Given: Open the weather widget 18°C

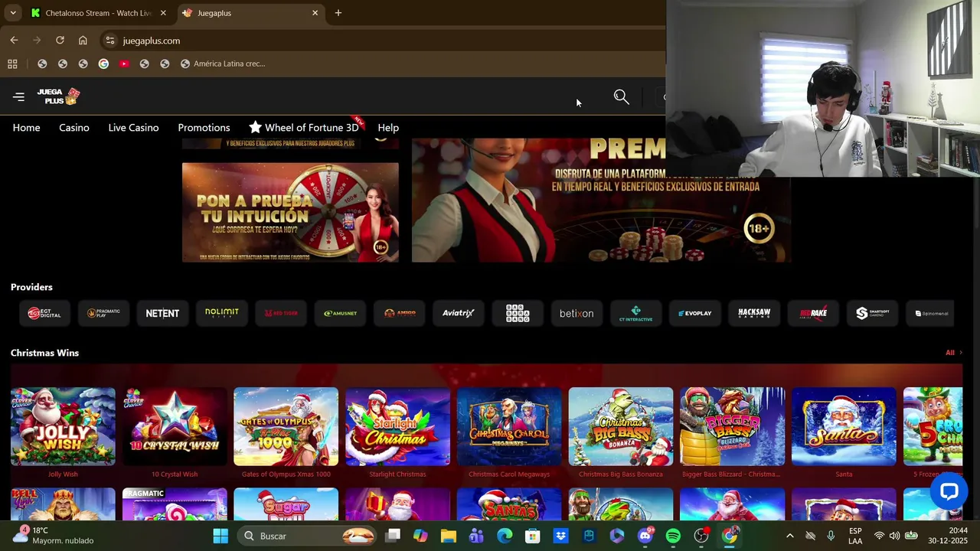Looking at the screenshot, I should coord(54,536).
